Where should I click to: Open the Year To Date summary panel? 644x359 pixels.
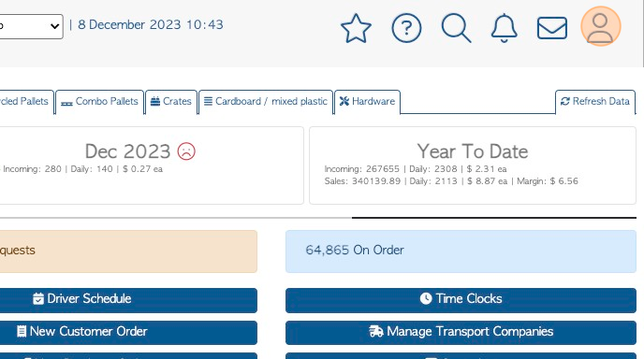(x=473, y=165)
